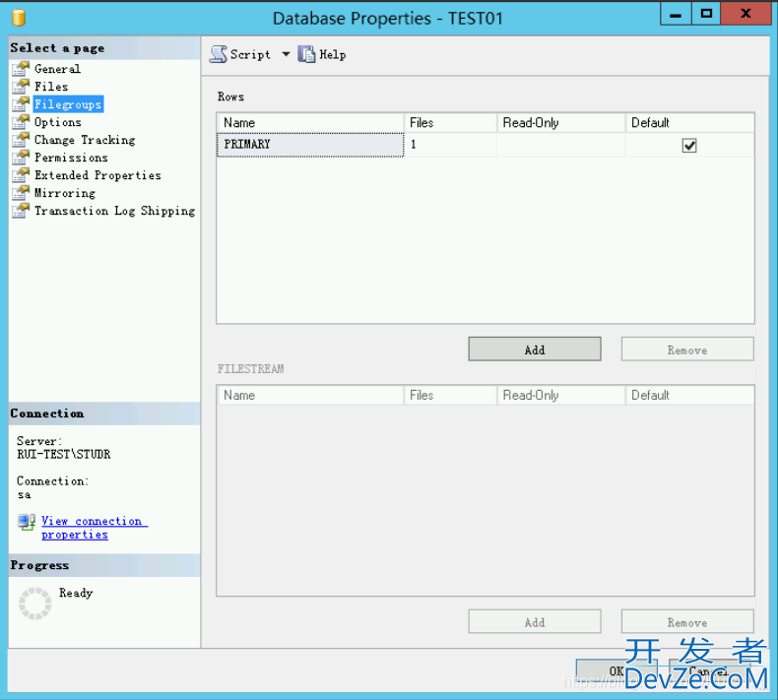Open View connection properties link
Image resolution: width=778 pixels, height=700 pixels.
(x=94, y=528)
